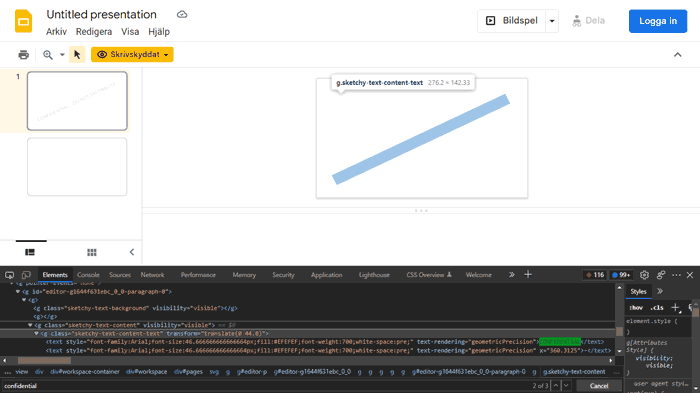Viewport: 700px width, 393px height.
Task: Open Bildspel options dropdown arrow
Action: tap(552, 21)
